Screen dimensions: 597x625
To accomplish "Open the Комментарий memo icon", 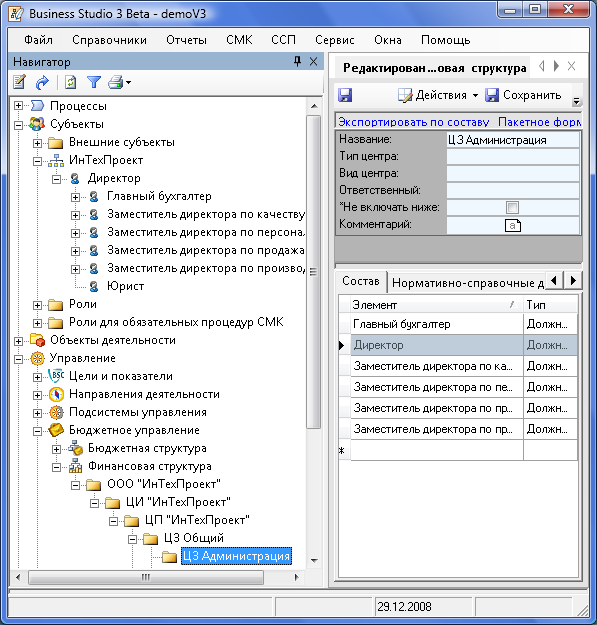I will (513, 225).
